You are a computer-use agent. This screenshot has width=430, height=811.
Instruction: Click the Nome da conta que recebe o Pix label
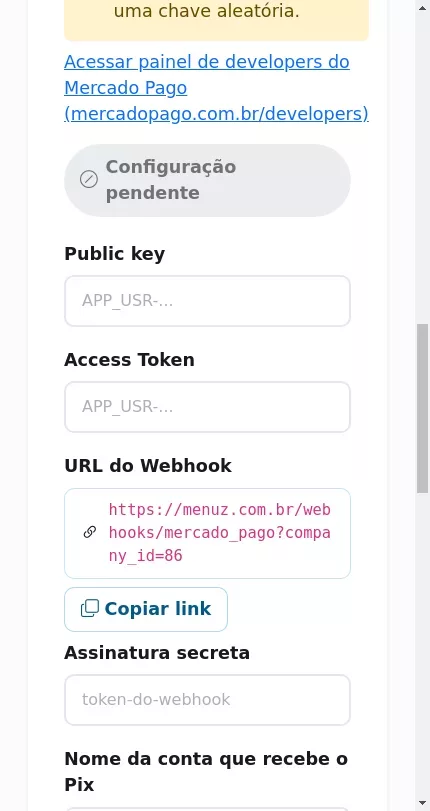click(206, 772)
